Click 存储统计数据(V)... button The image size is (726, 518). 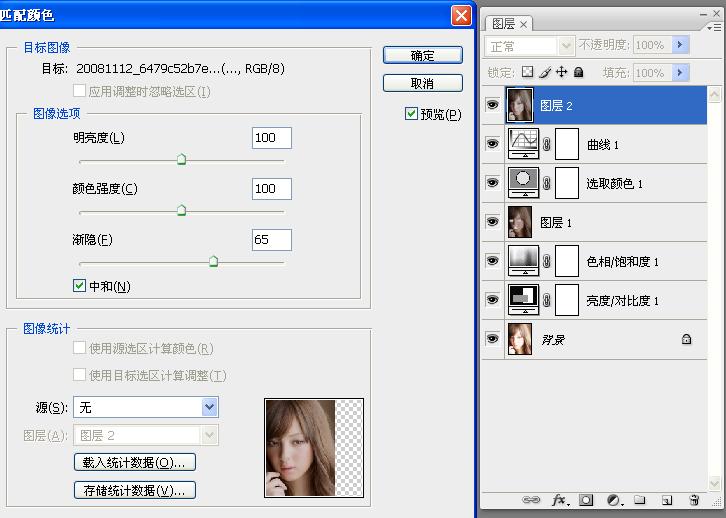click(135, 490)
